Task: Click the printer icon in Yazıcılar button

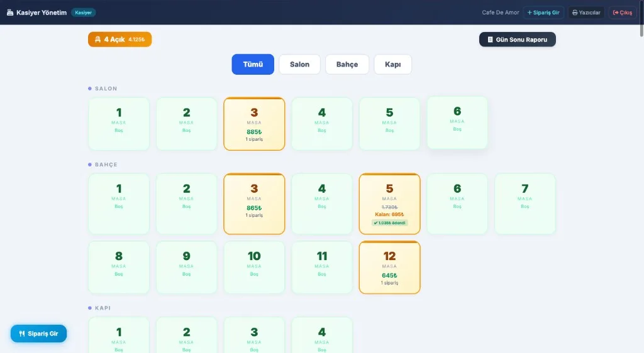Action: click(575, 13)
